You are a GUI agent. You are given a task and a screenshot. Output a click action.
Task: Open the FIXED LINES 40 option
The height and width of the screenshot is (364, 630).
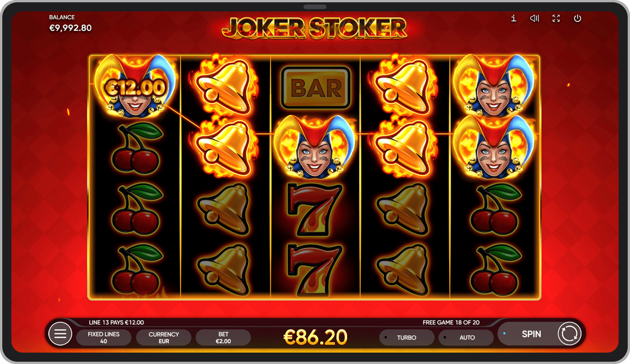pyautogui.click(x=104, y=337)
